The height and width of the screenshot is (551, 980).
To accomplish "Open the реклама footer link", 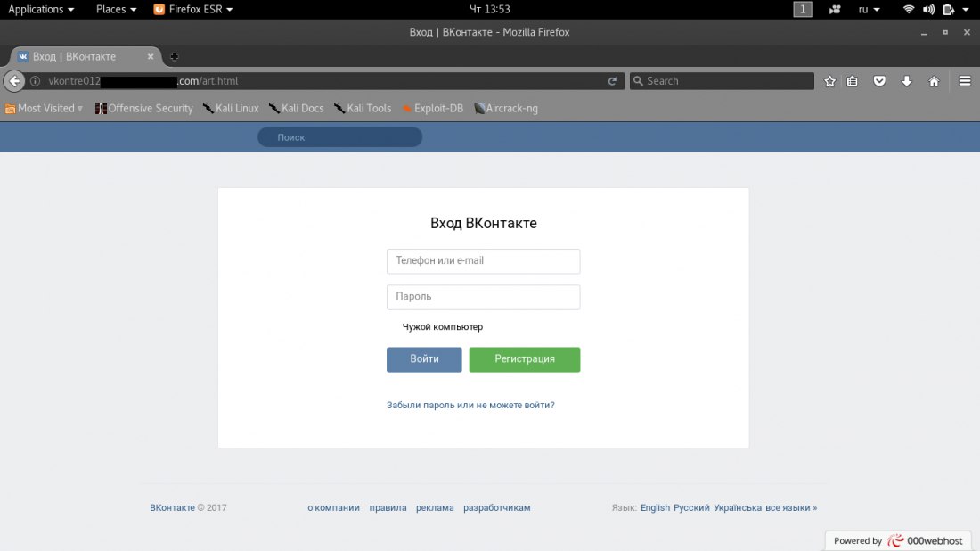I will pyautogui.click(x=435, y=508).
